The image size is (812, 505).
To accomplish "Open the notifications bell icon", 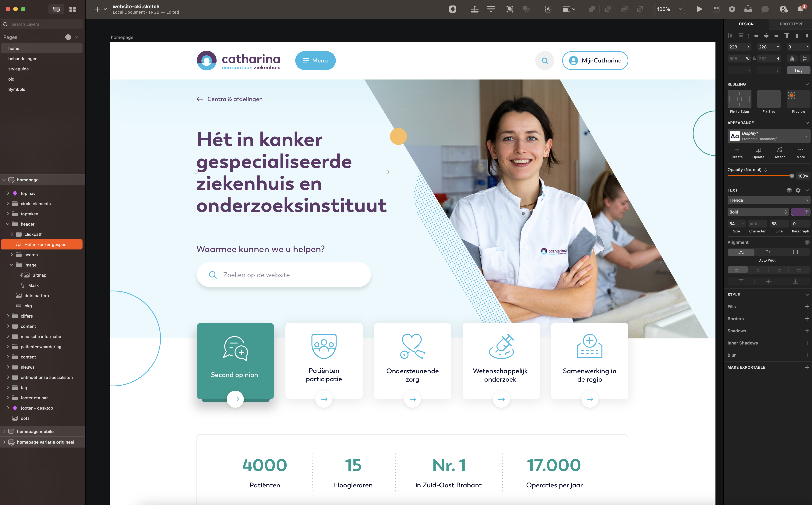I will pos(800,9).
